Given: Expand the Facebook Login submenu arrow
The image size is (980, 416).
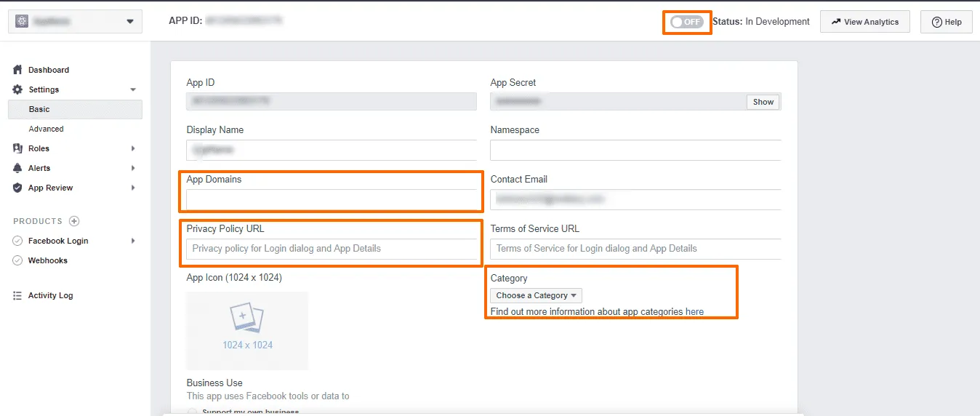Looking at the screenshot, I should tap(133, 241).
